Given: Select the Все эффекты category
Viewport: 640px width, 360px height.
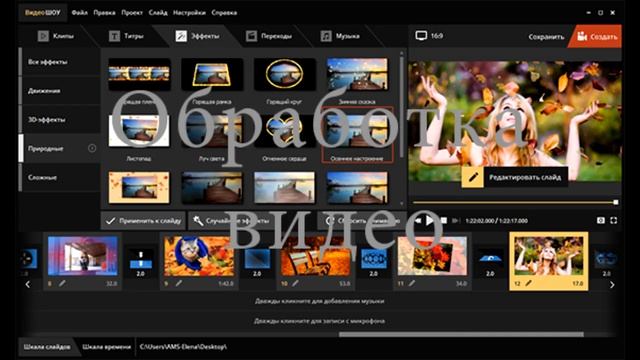Looking at the screenshot, I should (60, 62).
